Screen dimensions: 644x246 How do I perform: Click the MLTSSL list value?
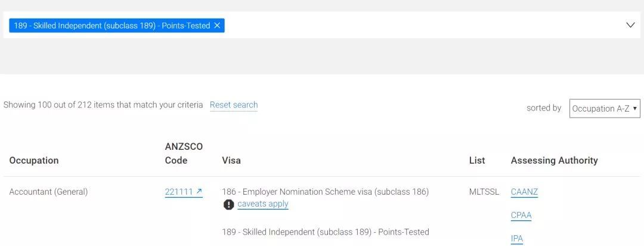click(484, 192)
